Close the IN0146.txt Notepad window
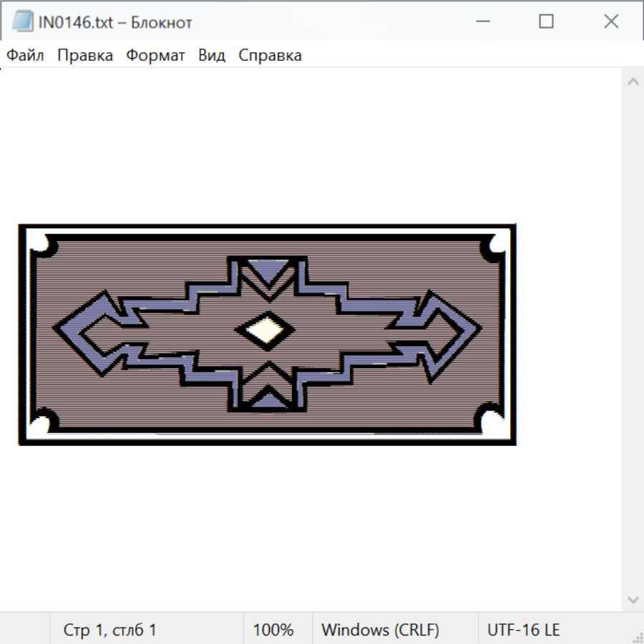Screen dimensions: 644x644 coord(610,21)
